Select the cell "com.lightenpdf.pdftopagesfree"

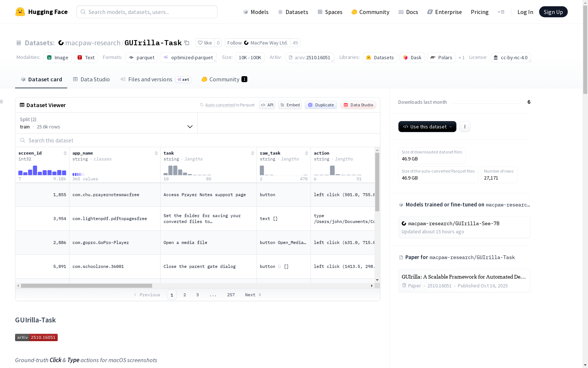(x=115, y=219)
